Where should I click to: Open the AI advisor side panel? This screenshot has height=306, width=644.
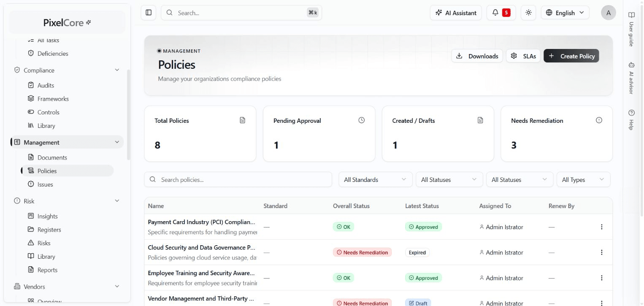[631, 78]
